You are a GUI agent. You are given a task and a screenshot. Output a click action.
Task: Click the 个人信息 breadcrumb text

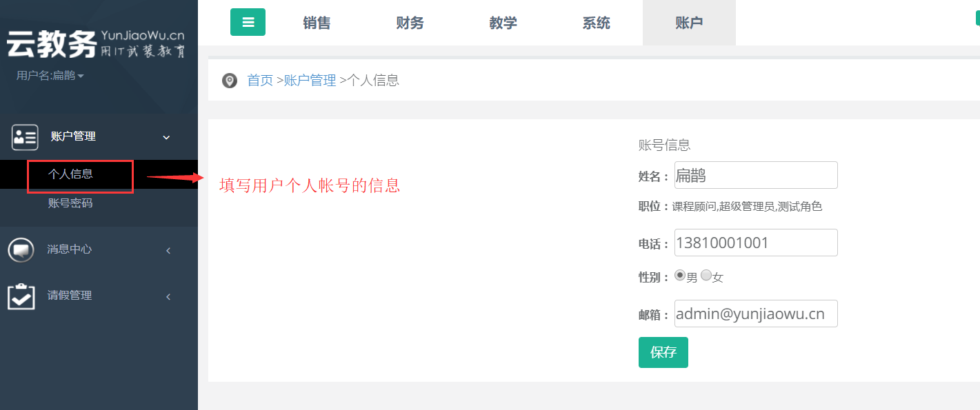(x=373, y=80)
